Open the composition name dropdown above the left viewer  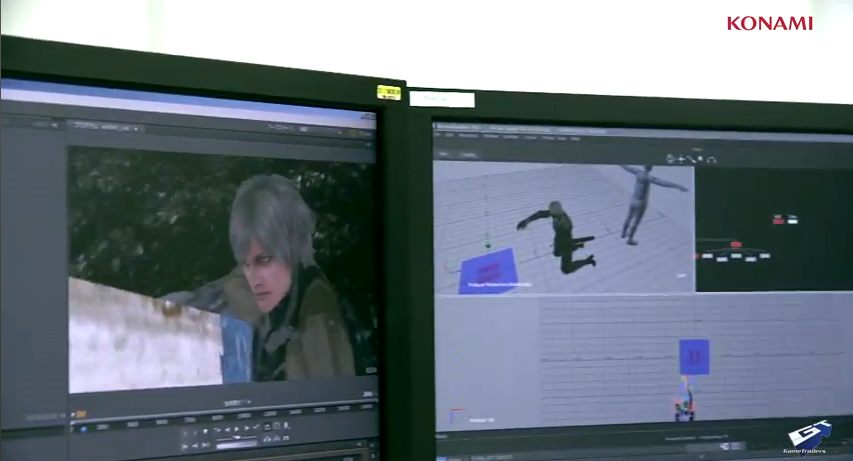pyautogui.click(x=106, y=127)
